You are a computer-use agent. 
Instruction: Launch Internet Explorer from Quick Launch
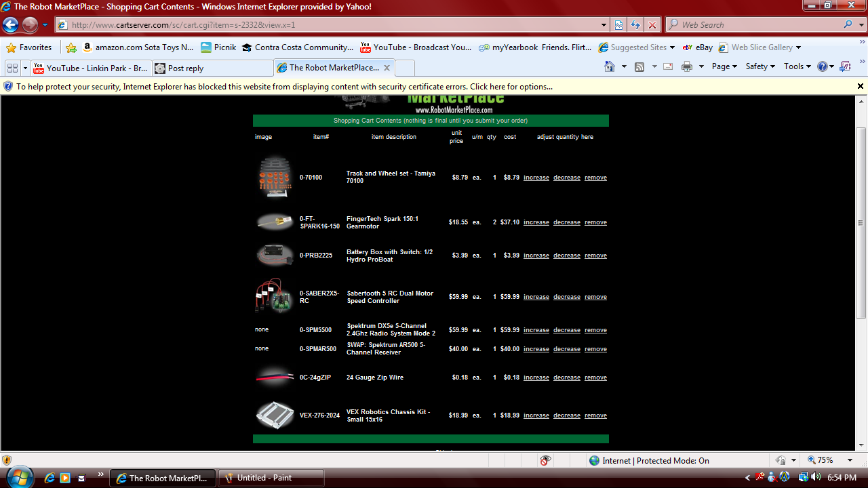point(49,478)
